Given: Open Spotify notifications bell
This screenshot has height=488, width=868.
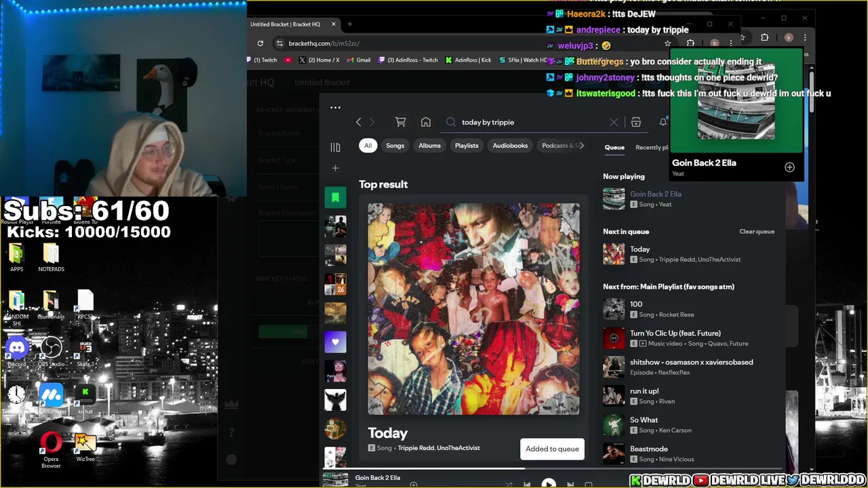Looking at the screenshot, I should tap(663, 122).
